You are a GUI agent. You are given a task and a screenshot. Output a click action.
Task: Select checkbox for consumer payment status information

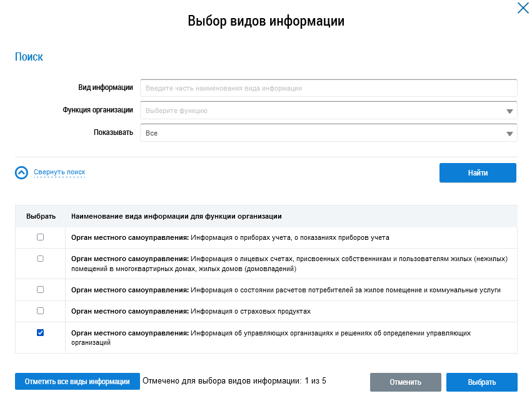coord(41,290)
